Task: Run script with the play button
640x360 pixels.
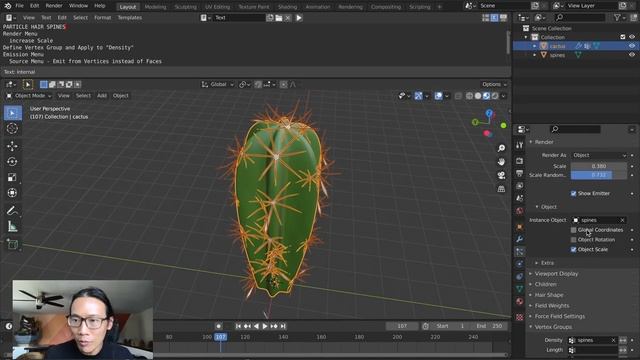Action: coord(299,18)
